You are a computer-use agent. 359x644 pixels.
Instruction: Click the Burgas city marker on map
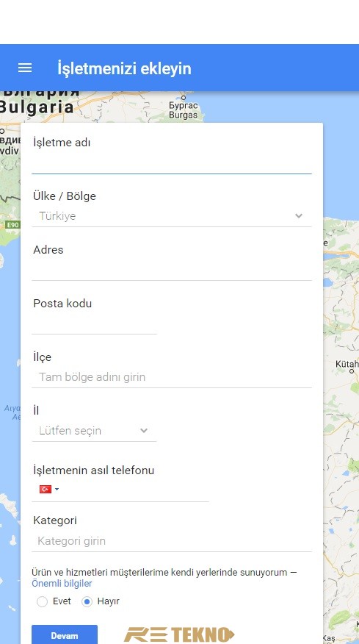click(x=183, y=98)
